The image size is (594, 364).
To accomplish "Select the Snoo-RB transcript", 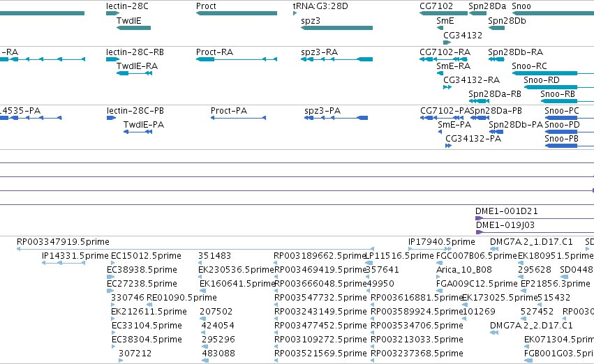I will click(x=567, y=101).
